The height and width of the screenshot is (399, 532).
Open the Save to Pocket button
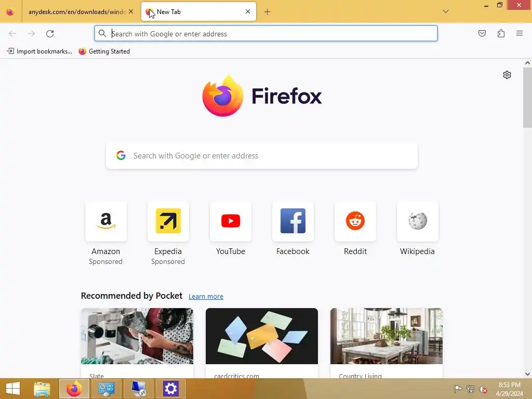point(482,33)
